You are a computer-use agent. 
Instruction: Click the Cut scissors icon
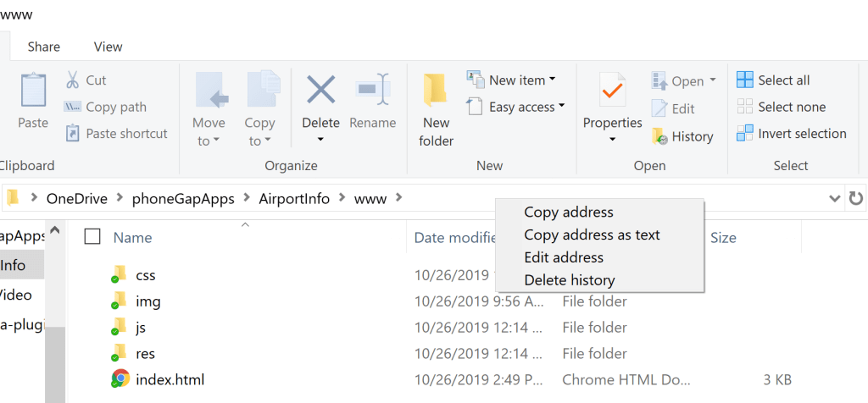pyautogui.click(x=73, y=80)
